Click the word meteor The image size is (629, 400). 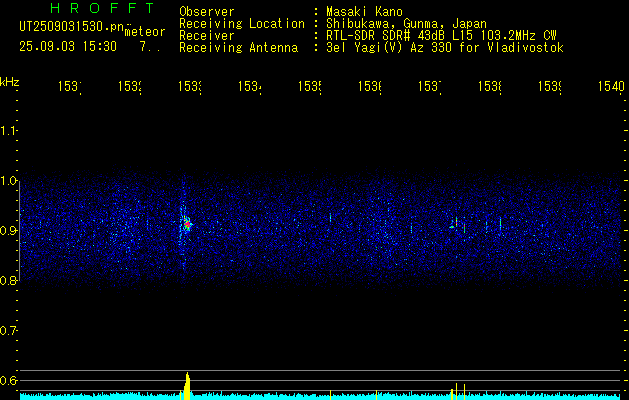click(145, 32)
